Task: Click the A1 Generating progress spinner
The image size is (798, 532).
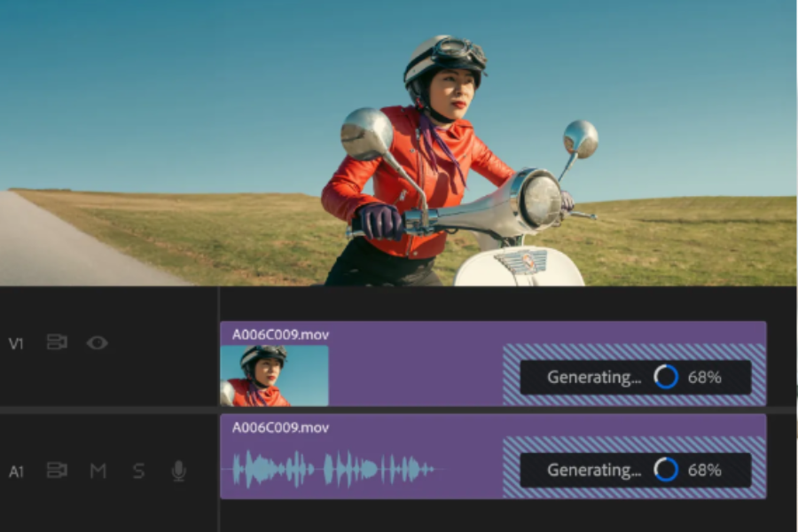Action: click(666, 469)
